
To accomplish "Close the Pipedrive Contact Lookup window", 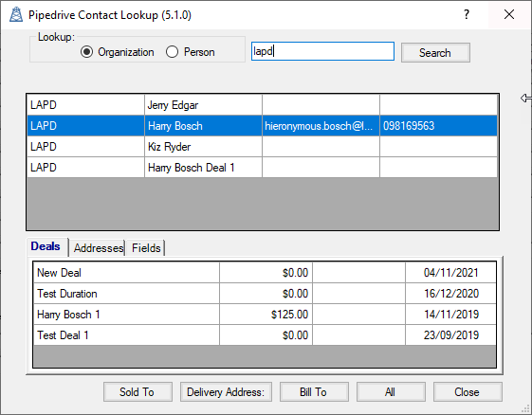I will point(509,14).
